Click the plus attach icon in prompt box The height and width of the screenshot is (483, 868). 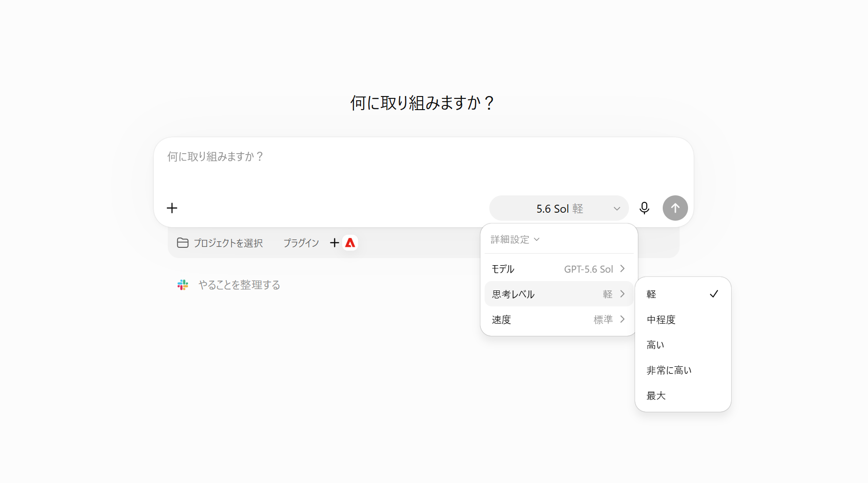tap(172, 208)
